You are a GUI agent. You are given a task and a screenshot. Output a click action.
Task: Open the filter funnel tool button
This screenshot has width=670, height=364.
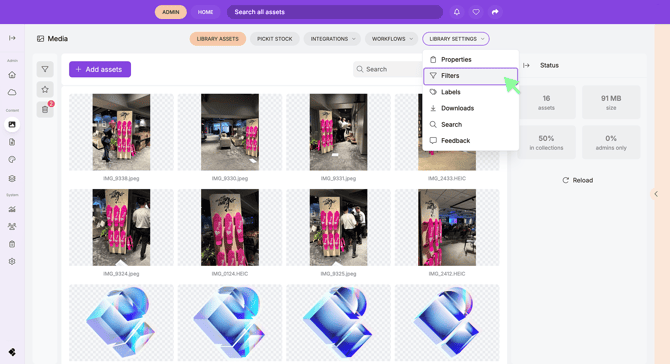click(x=45, y=69)
